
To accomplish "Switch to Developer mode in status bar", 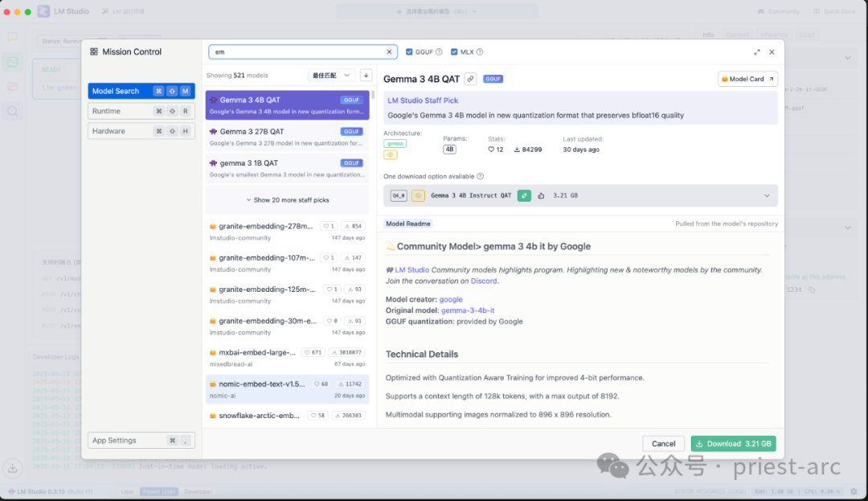I will pos(199,491).
